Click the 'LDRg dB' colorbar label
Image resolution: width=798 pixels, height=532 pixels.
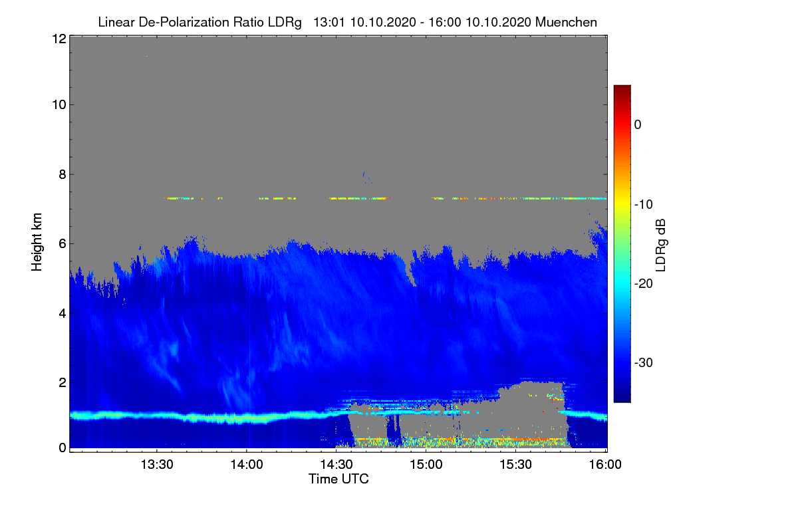(x=661, y=245)
